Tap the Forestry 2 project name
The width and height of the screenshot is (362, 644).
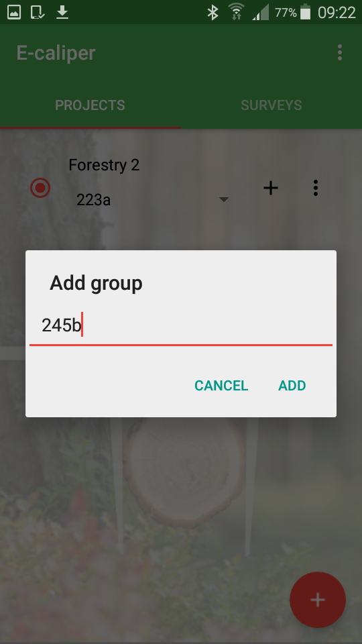tap(104, 165)
